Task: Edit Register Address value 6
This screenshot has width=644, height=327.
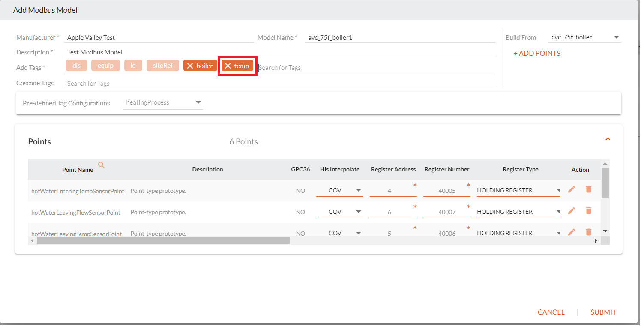Action: pyautogui.click(x=393, y=212)
